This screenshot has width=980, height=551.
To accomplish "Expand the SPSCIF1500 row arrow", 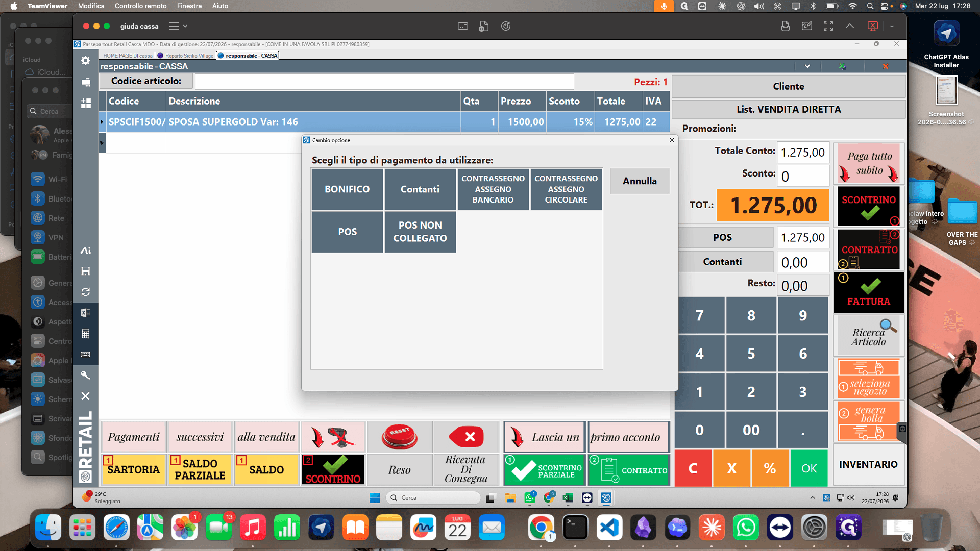I will click(x=102, y=122).
